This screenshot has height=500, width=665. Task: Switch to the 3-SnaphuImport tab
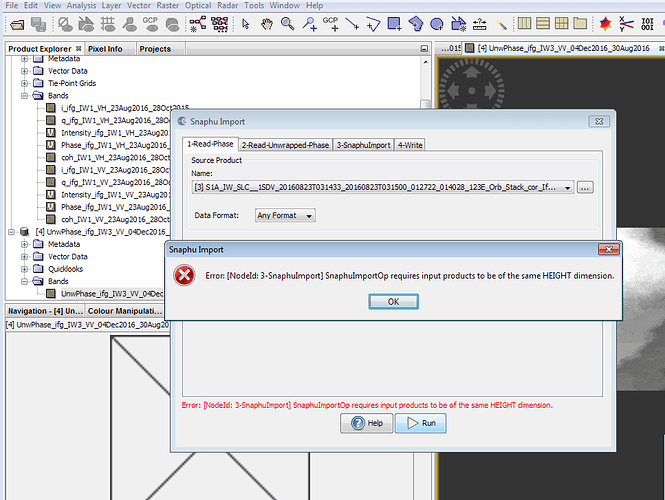pos(365,145)
